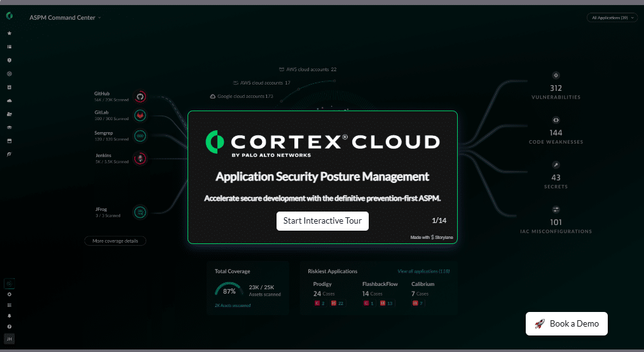Click the leaf-shaped icon in sidebar

[10, 154]
